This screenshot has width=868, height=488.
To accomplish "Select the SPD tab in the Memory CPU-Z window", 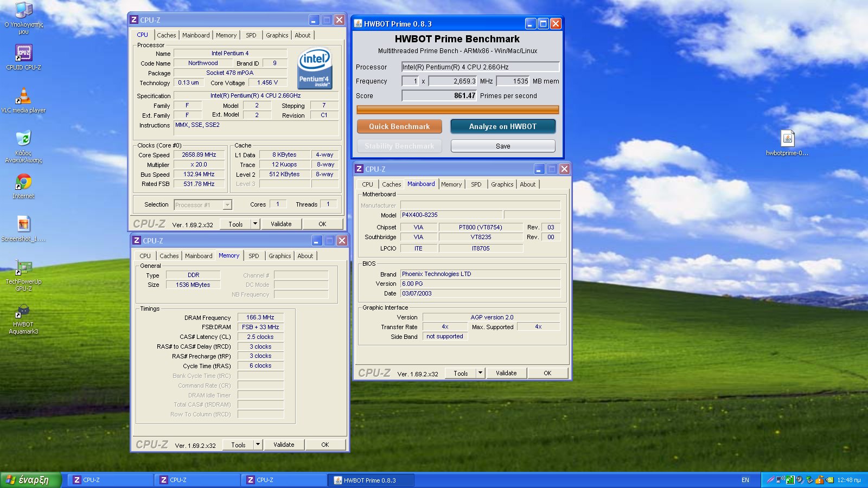I will [254, 256].
